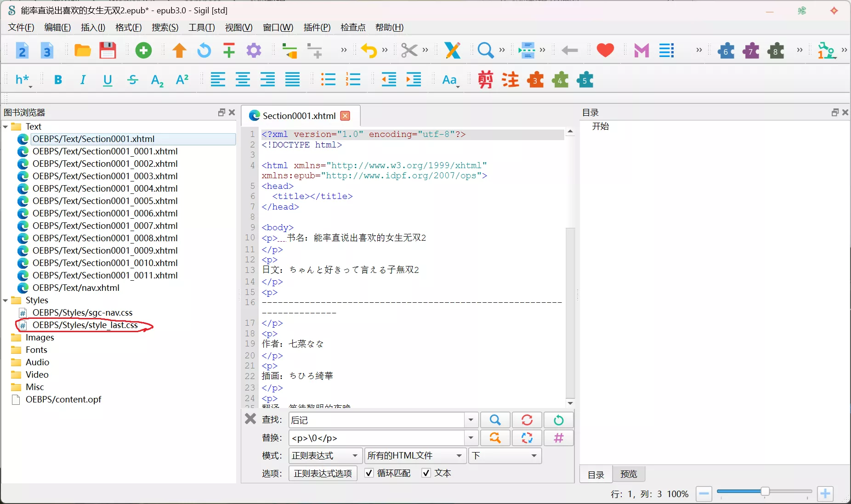Click the zoom slider handle
This screenshot has width=851, height=504.
pos(765,492)
